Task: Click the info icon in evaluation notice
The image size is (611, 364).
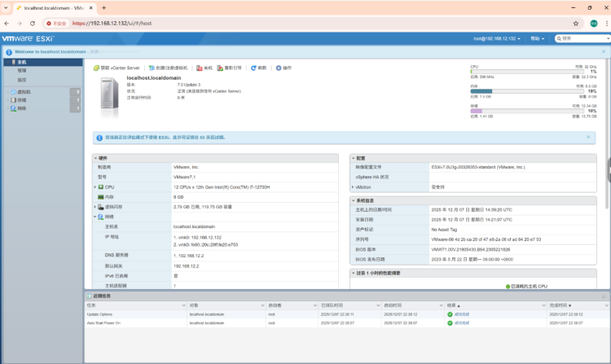Action: click(99, 138)
